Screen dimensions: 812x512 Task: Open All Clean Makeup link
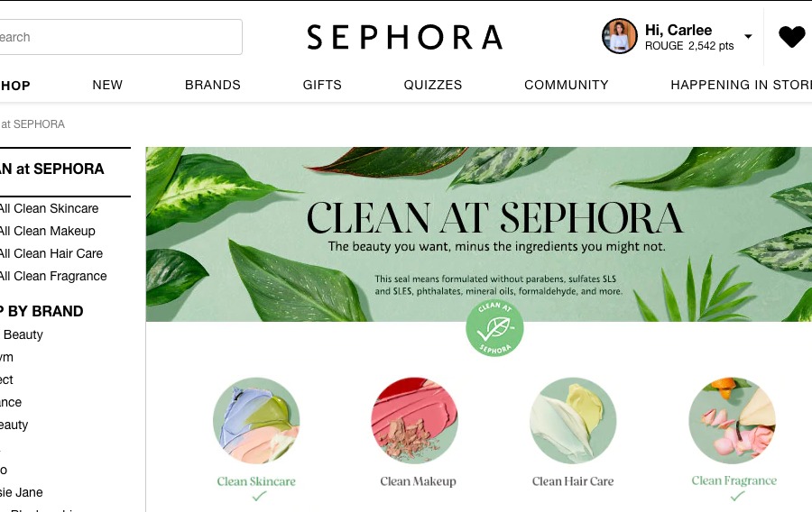coord(47,231)
